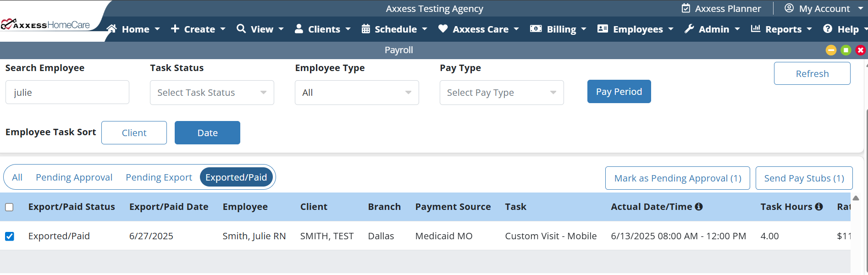Click the My Account user icon
This screenshot has height=275, width=868.
point(789,8)
